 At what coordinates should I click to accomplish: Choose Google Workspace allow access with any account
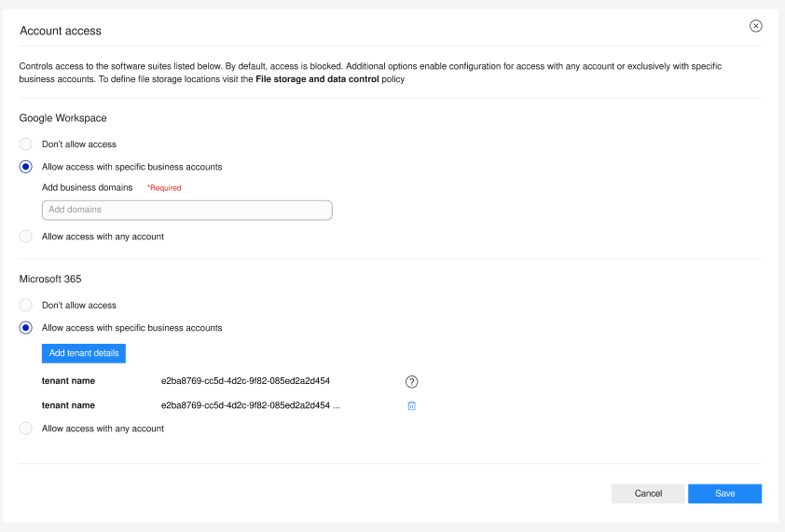click(x=25, y=237)
